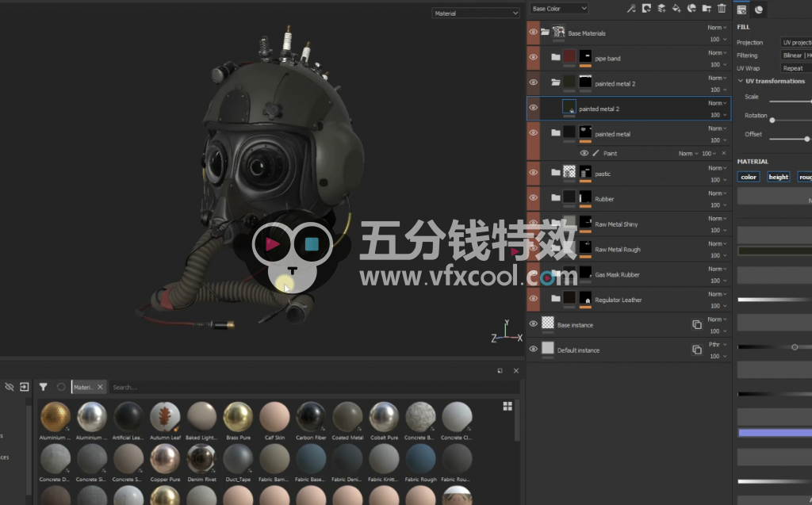Image resolution: width=812 pixels, height=505 pixels.
Task: Add a new paint layer
Action: coord(661,8)
